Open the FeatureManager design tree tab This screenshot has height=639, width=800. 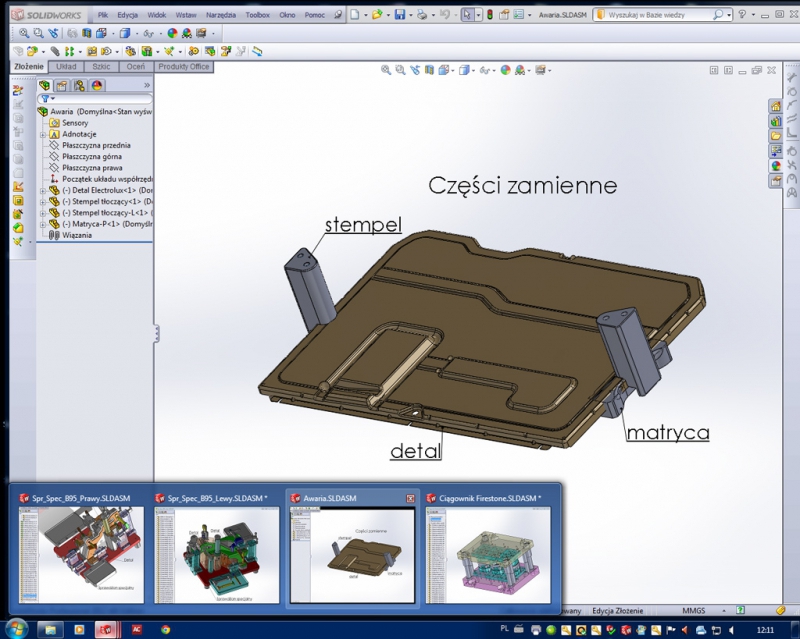pyautogui.click(x=44, y=86)
